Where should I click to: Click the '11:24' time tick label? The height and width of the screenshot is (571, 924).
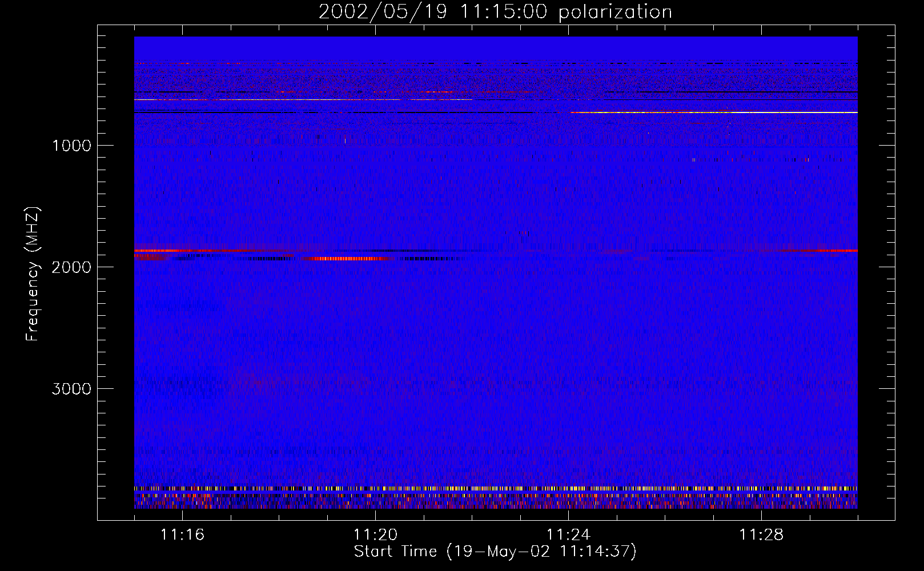point(568,535)
